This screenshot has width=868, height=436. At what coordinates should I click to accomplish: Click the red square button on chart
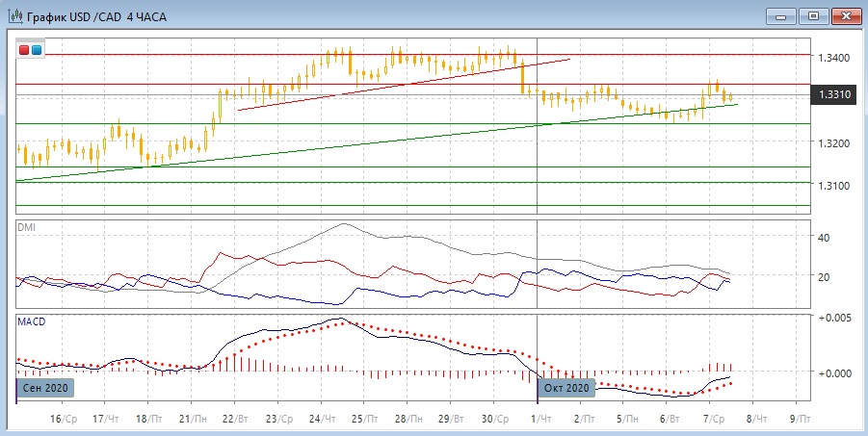(x=25, y=49)
